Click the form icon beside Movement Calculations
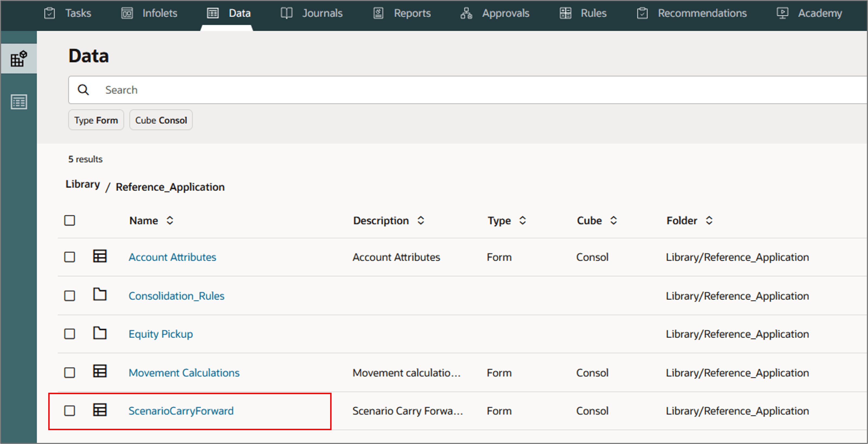The height and width of the screenshot is (444, 868). coord(100,372)
